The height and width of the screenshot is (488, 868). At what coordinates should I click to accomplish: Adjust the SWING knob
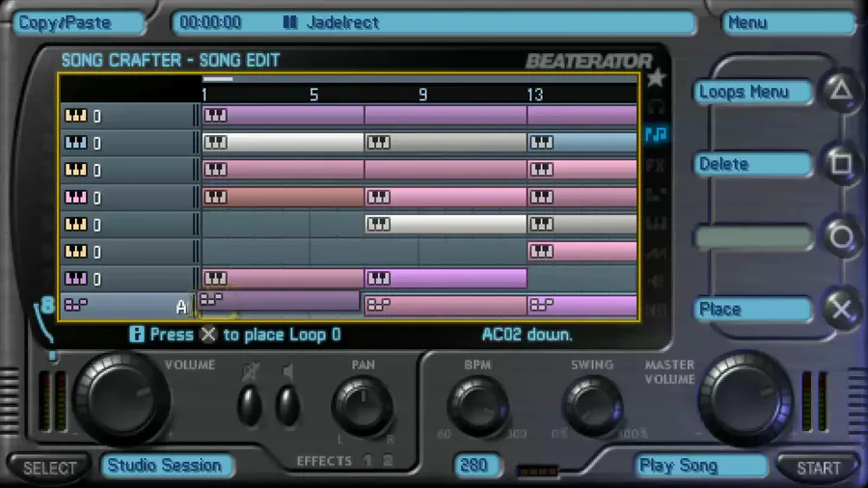(592, 408)
